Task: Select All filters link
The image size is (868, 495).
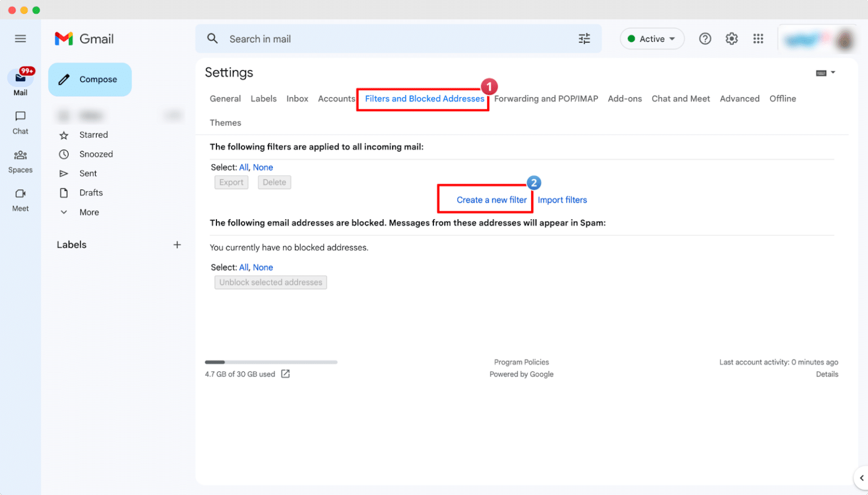Action: [244, 167]
